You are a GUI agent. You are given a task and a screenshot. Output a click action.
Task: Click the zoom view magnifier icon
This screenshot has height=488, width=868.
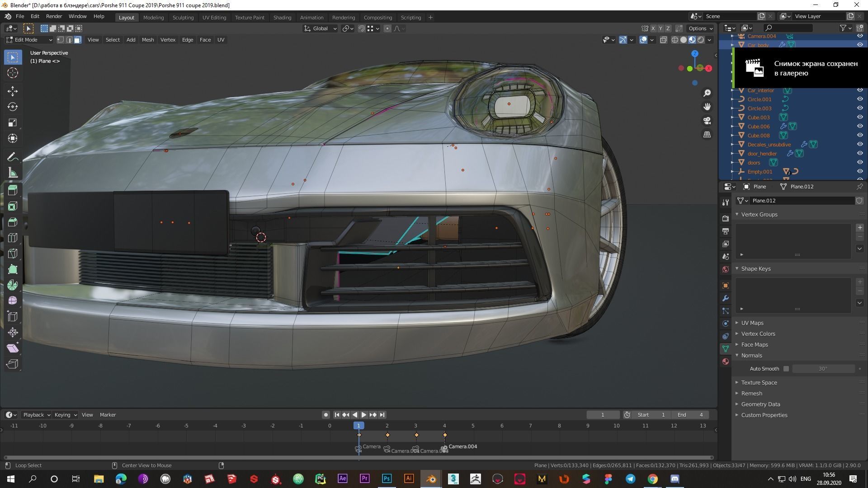click(707, 93)
